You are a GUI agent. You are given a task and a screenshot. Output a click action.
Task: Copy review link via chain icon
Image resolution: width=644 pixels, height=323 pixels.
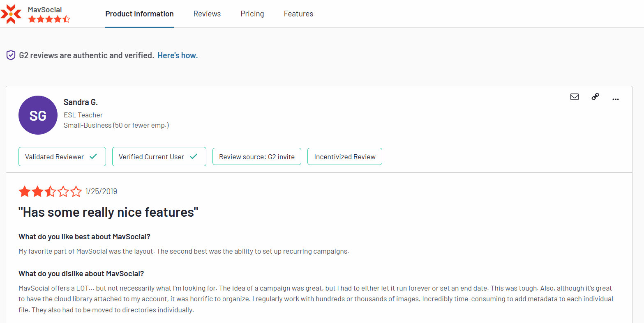(595, 97)
